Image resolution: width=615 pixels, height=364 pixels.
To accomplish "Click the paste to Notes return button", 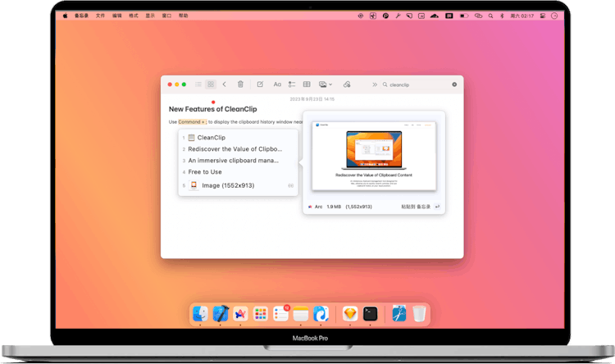I will (437, 207).
